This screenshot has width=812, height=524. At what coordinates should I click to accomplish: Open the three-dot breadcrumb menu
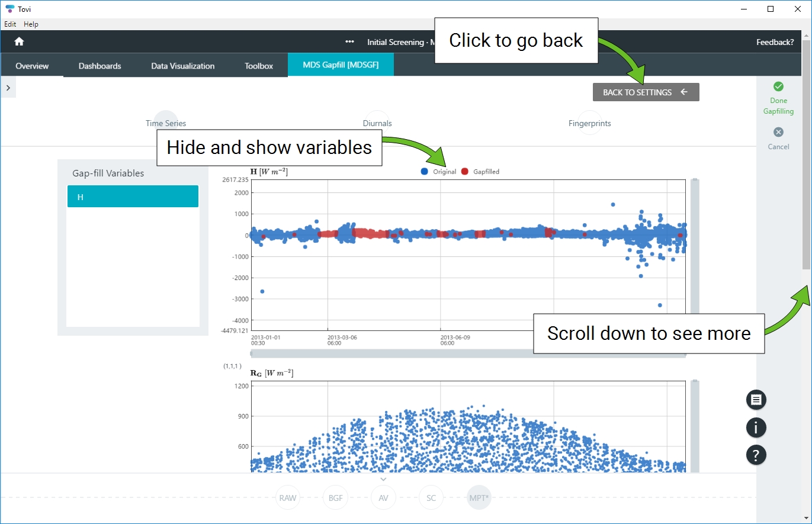(350, 42)
